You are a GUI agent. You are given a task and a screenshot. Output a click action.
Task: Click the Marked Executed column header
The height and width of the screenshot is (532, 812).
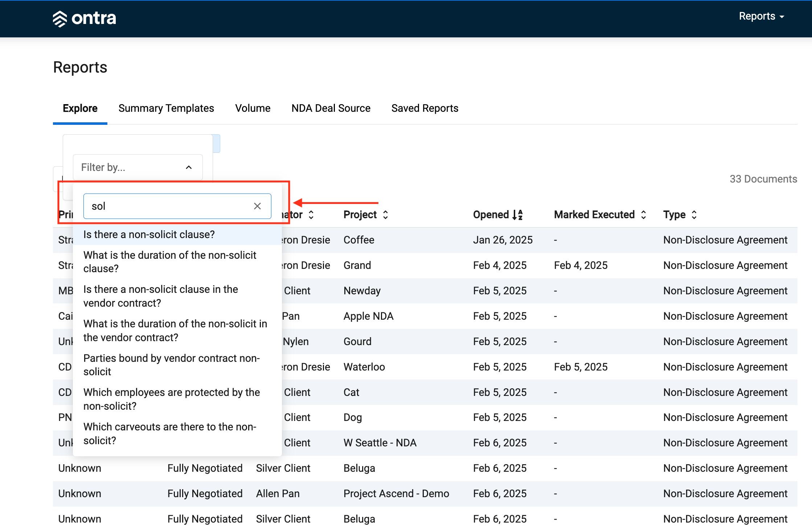coord(594,215)
